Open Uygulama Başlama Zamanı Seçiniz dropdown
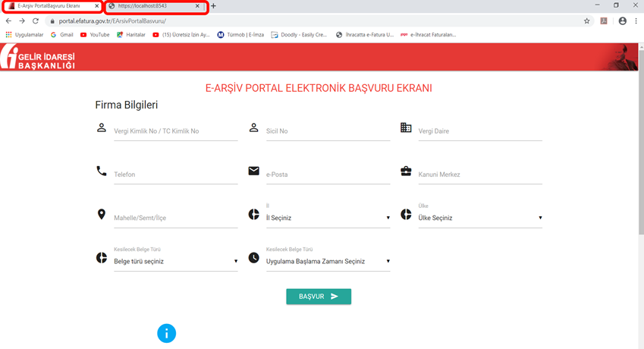This screenshot has height=349, width=644. coord(327,261)
